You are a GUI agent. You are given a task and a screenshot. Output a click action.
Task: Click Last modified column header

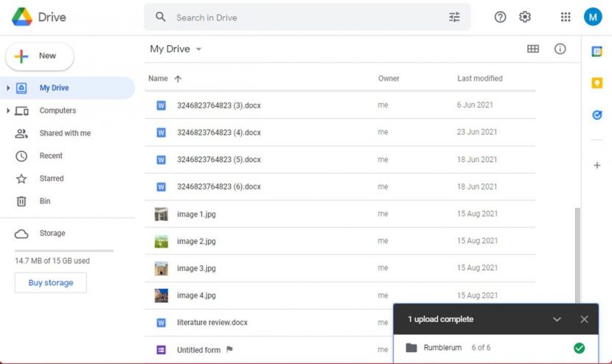(x=480, y=78)
